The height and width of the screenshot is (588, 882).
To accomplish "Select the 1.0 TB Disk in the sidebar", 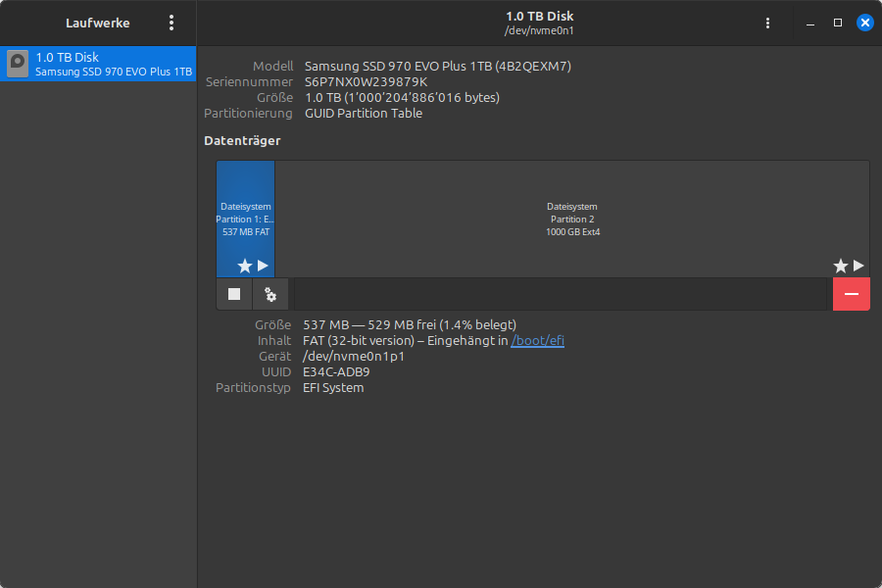I will click(98, 64).
